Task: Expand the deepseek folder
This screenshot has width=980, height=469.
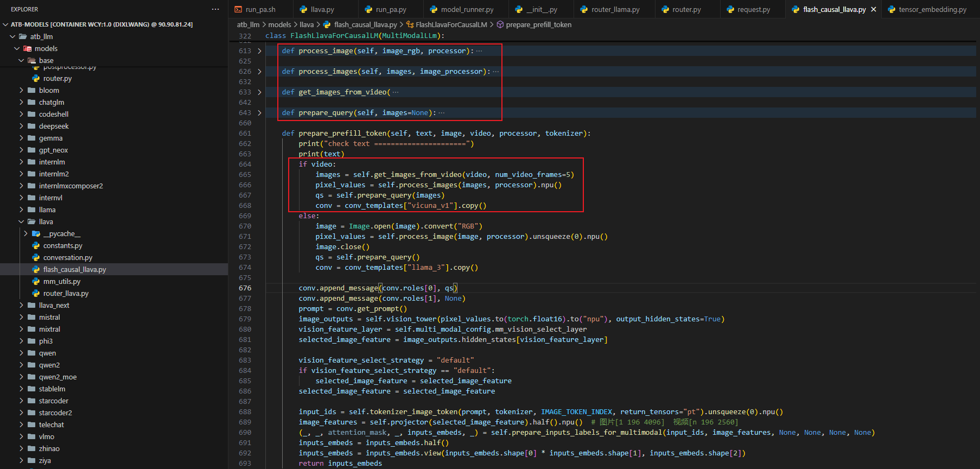Action: tap(21, 126)
